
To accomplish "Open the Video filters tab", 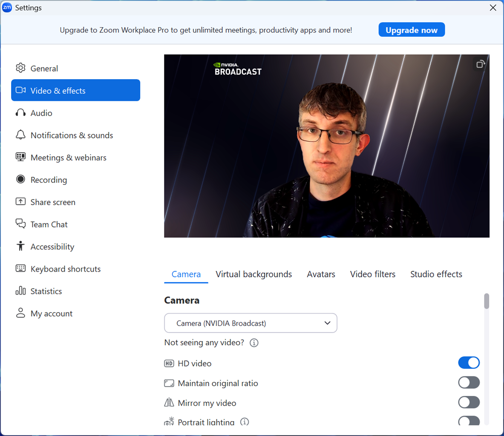I will pyautogui.click(x=372, y=274).
